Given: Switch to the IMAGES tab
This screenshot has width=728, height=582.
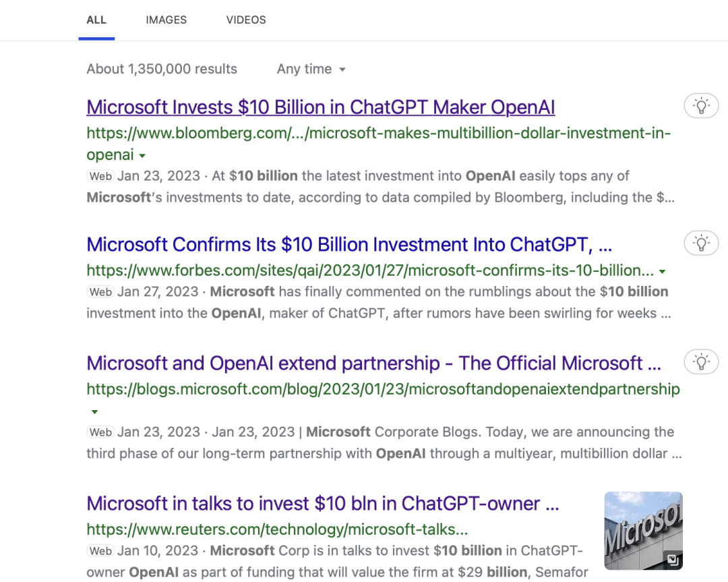Looking at the screenshot, I should pyautogui.click(x=166, y=20).
